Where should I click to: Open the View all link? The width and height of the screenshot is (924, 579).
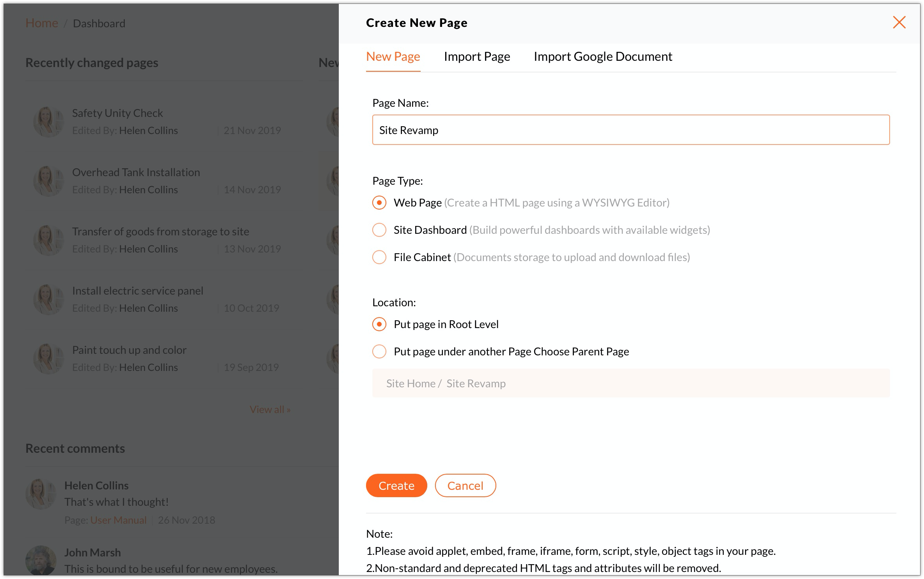click(270, 410)
